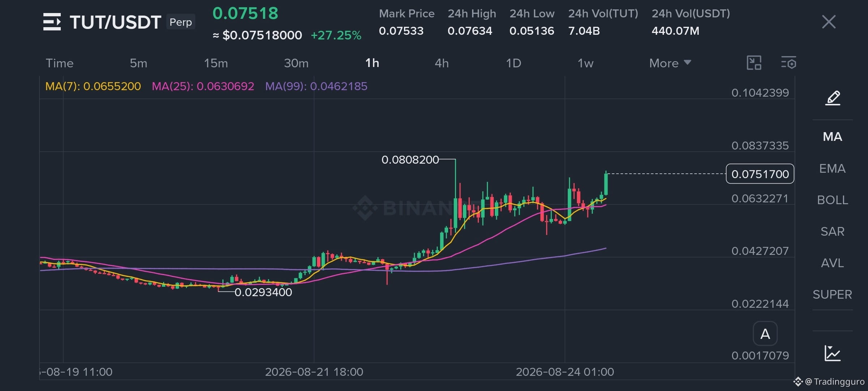
Task: Tap the 0.1042399 price axis label
Action: point(760,93)
